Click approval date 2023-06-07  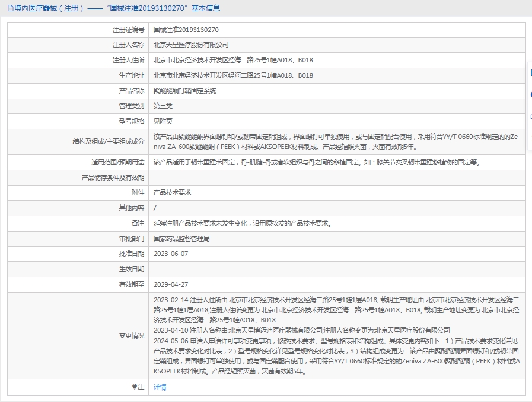pyautogui.click(x=171, y=254)
